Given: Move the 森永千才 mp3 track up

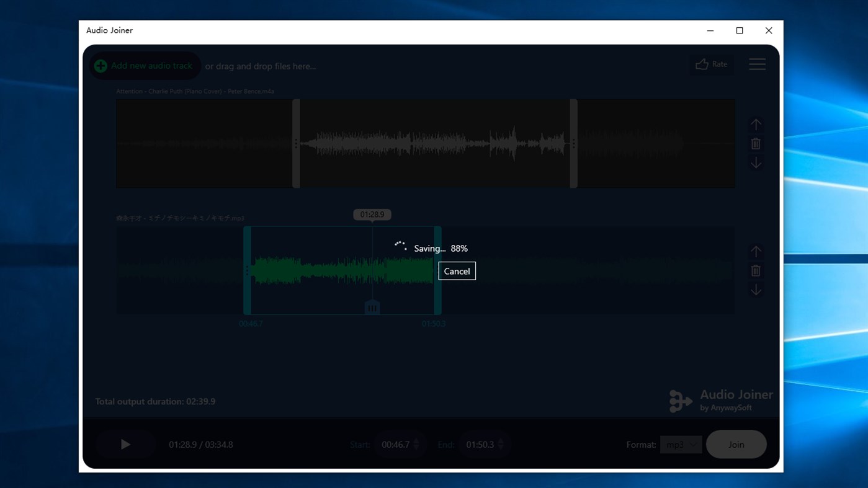Looking at the screenshot, I should click(x=756, y=251).
